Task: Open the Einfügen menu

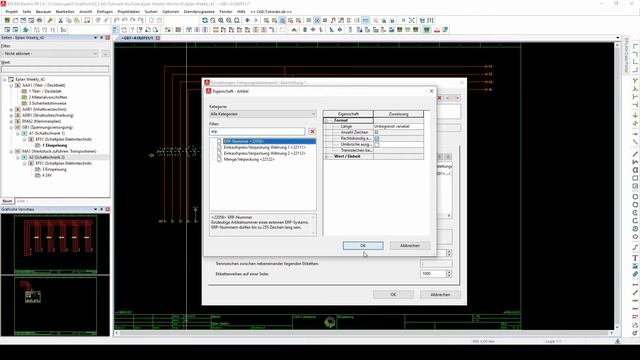Action: tap(104, 12)
